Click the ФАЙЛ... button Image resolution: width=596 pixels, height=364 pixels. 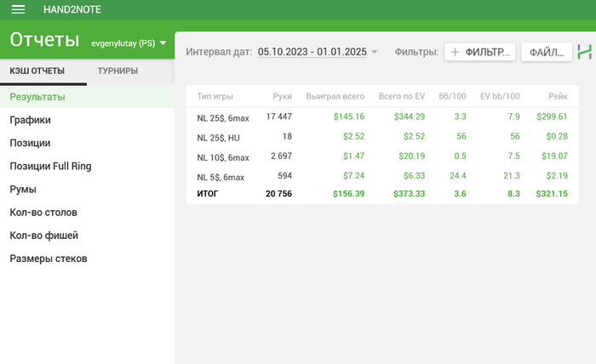[547, 52]
